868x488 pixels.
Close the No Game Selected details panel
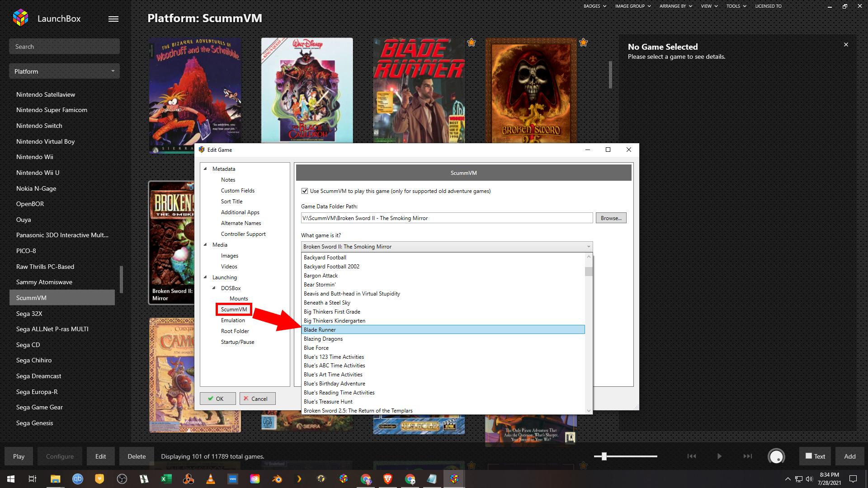tap(846, 45)
